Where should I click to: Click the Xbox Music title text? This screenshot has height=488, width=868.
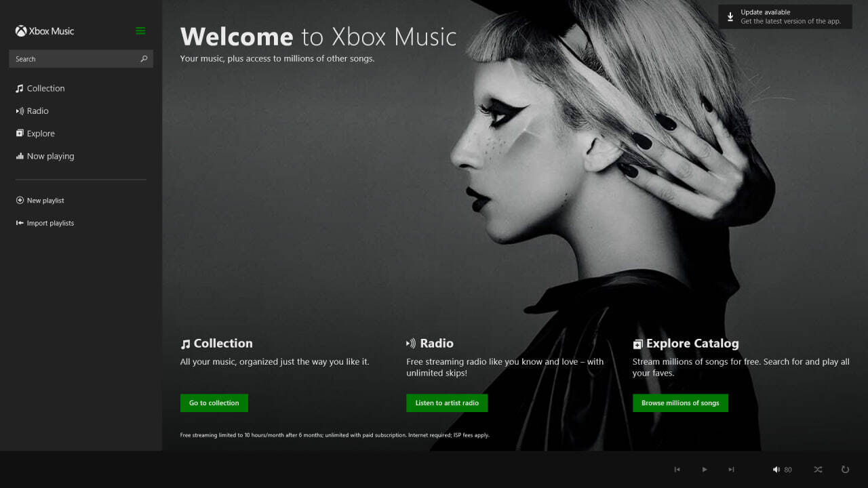(x=52, y=31)
